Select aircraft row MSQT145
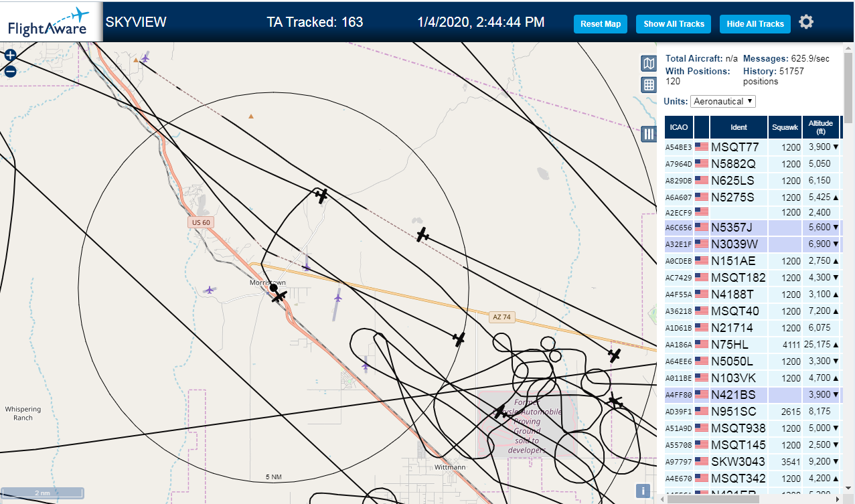Viewport: 855px width, 504px height. click(753, 445)
